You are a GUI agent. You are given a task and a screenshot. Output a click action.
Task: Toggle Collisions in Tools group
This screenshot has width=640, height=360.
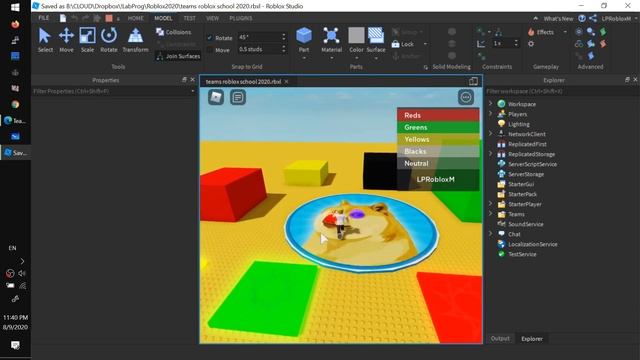pos(173,32)
